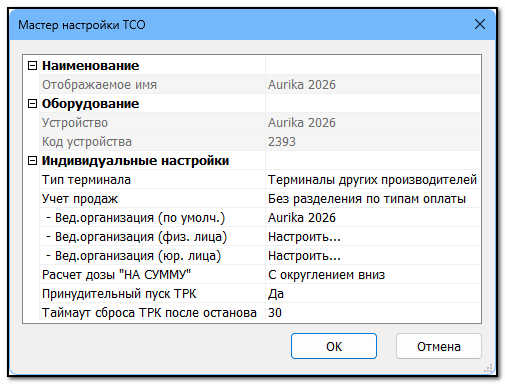
Task: Click the dialog resize grip corner
Action: (x=489, y=368)
